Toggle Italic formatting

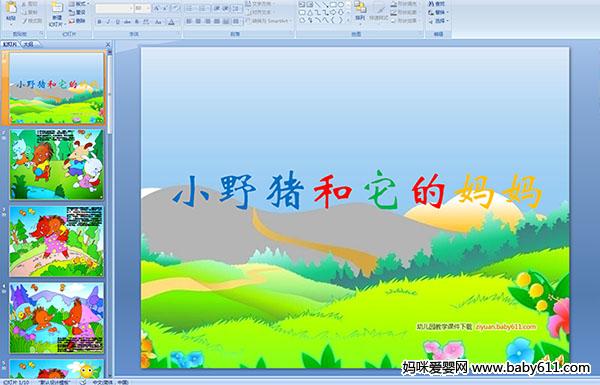coord(108,22)
